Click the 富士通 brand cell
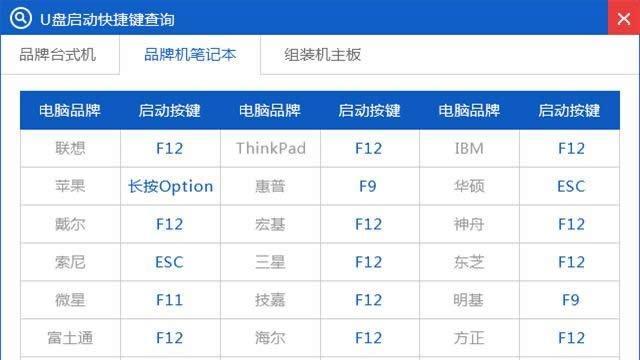640x360 pixels. tap(70, 338)
